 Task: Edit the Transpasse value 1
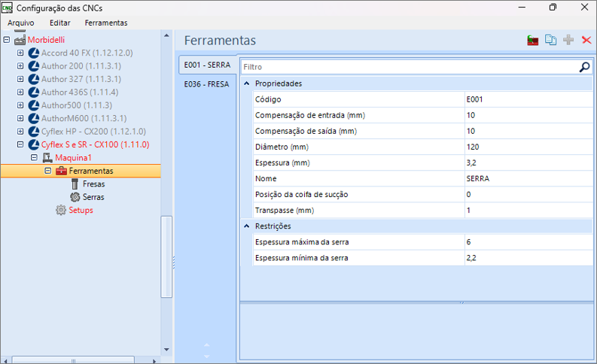point(528,211)
